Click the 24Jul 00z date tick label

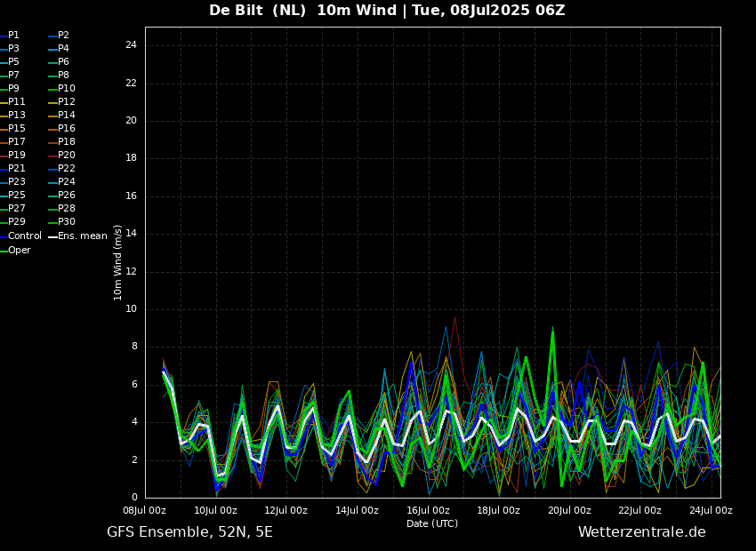(x=711, y=511)
